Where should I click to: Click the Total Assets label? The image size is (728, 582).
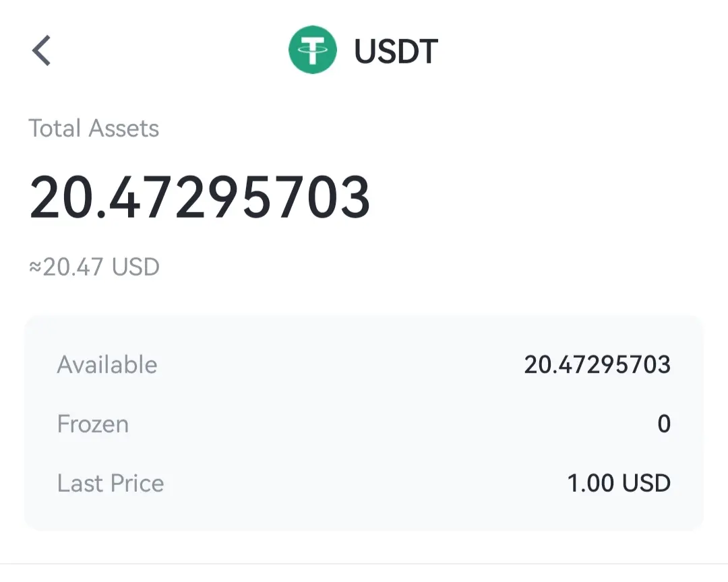point(94,128)
